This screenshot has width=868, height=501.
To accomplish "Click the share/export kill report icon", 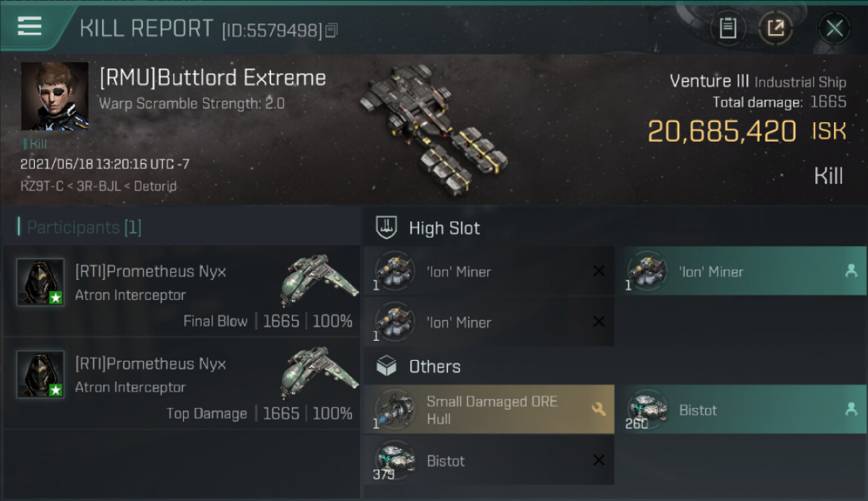I will (776, 28).
